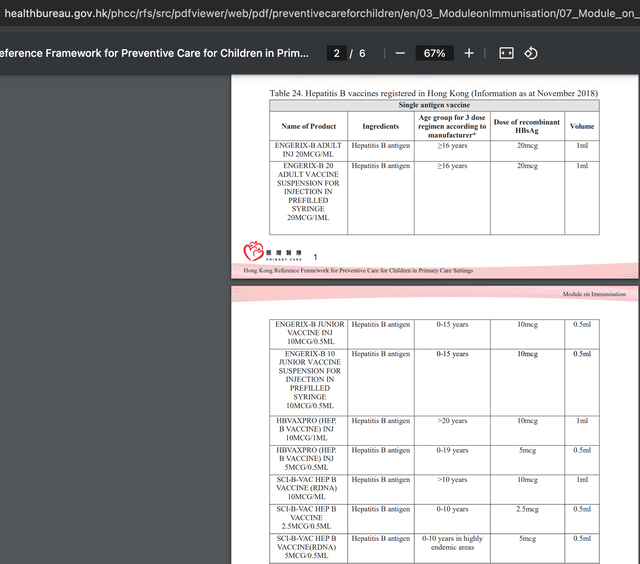The image size is (640, 564).
Task: Click the zoom out minus icon
Action: 400,53
